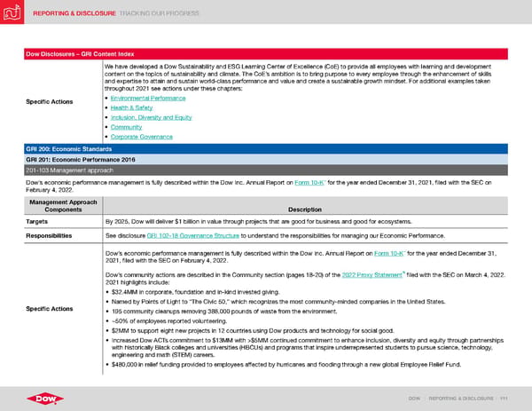The height and width of the screenshot is (411, 532).
Task: Open the 2022 Proxy Statement link
Action: [372, 275]
